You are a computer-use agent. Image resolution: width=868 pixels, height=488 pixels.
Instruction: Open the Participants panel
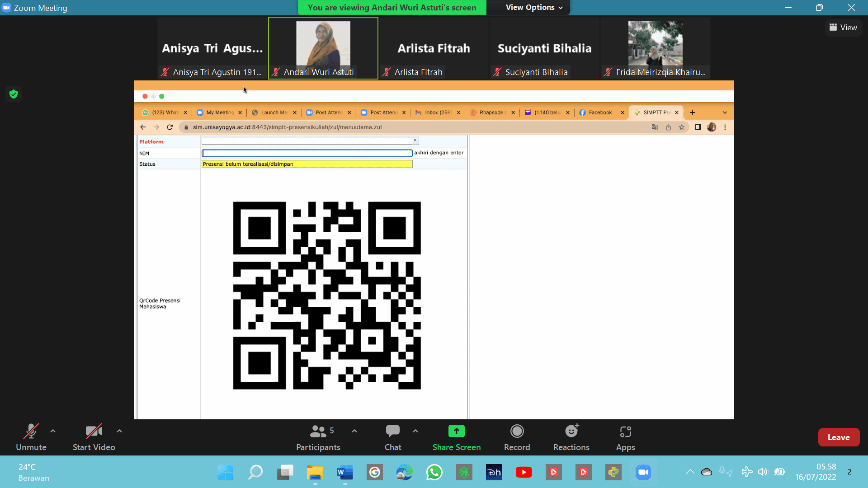[x=318, y=437]
